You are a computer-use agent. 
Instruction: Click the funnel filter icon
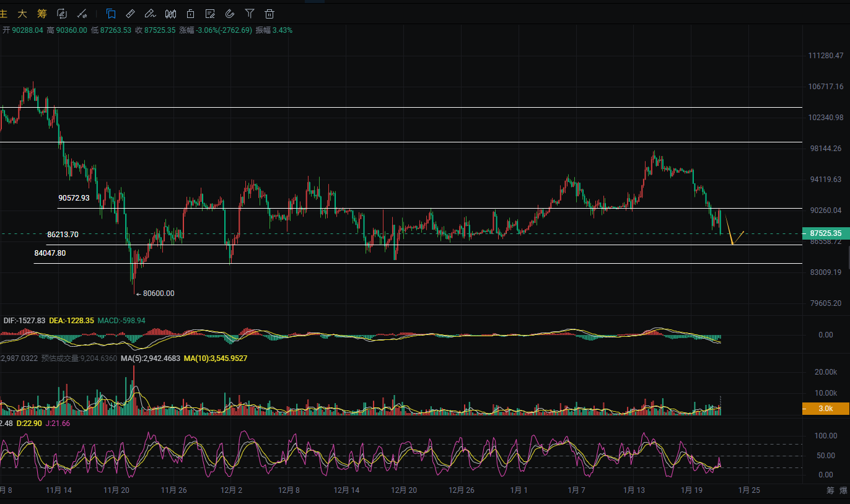tap(249, 13)
